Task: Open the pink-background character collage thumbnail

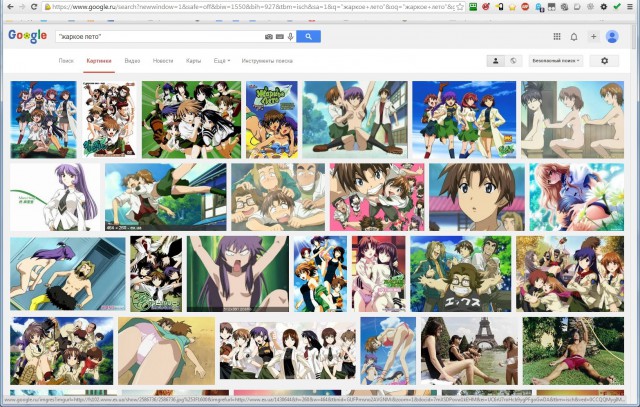Action: pyautogui.click(x=377, y=197)
